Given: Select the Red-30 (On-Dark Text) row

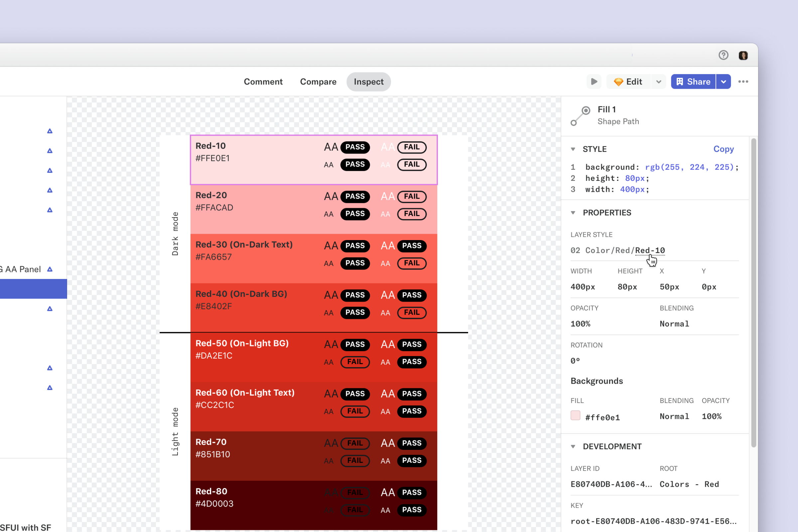Looking at the screenshot, I should pyautogui.click(x=314, y=259).
